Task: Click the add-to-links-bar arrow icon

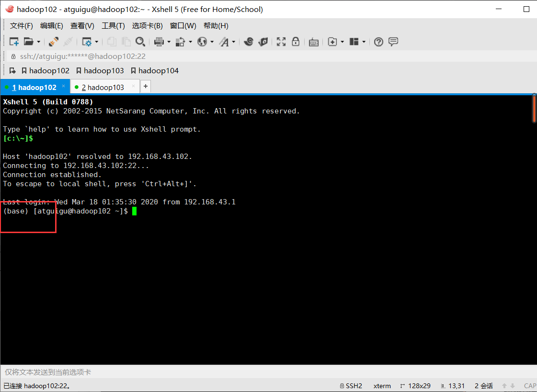Action: coord(12,70)
